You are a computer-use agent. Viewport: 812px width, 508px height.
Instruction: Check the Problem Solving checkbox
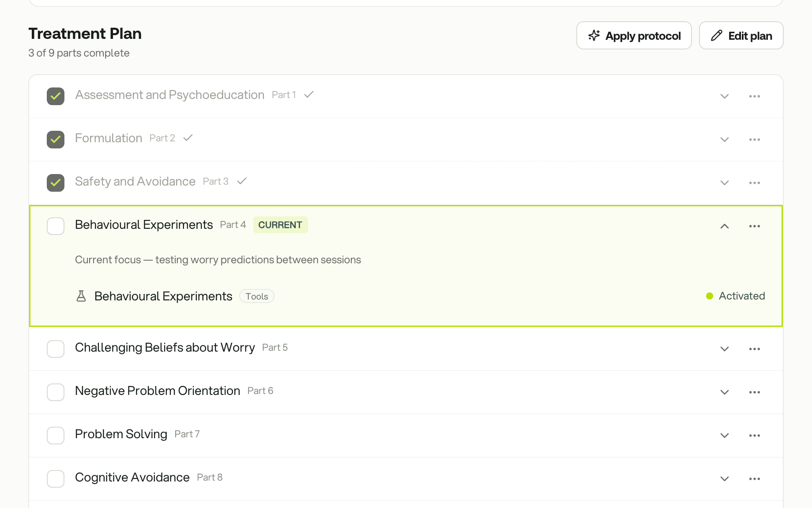(x=56, y=436)
